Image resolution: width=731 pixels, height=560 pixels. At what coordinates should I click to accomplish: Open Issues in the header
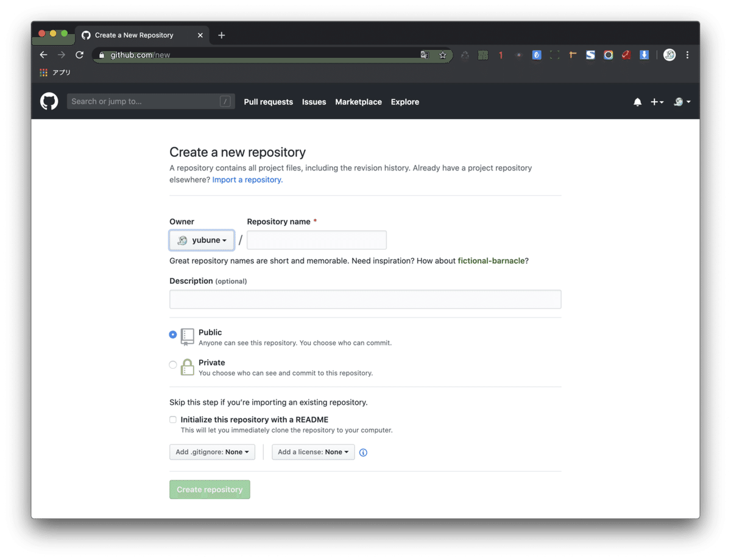pyautogui.click(x=314, y=102)
